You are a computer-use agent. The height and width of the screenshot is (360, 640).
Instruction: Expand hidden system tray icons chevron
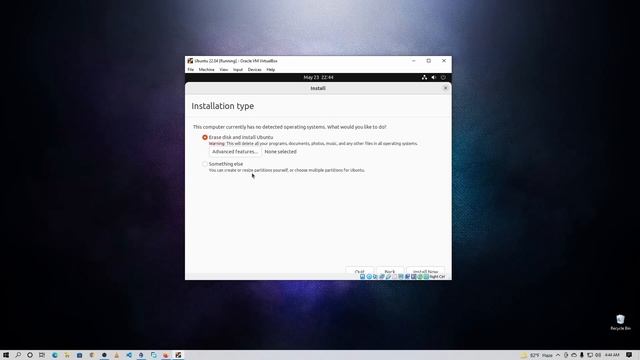(558, 355)
